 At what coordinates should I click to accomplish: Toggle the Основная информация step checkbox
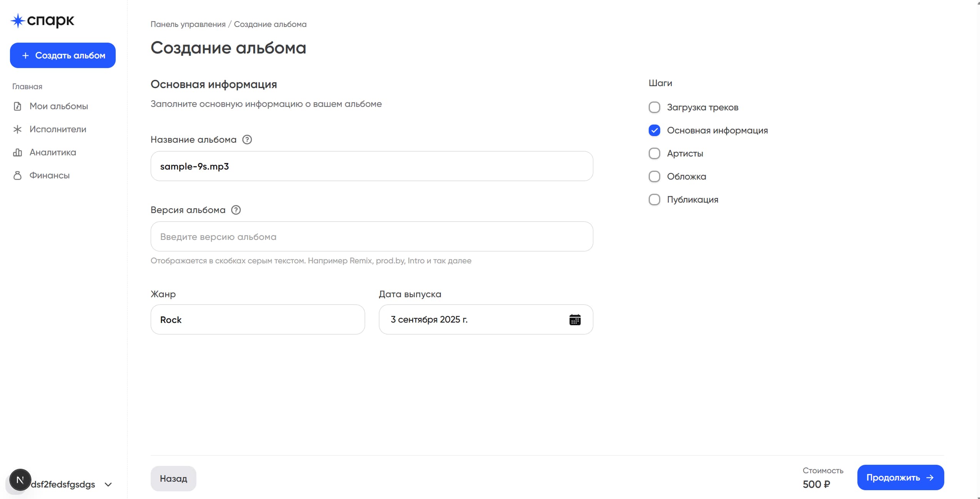654,130
